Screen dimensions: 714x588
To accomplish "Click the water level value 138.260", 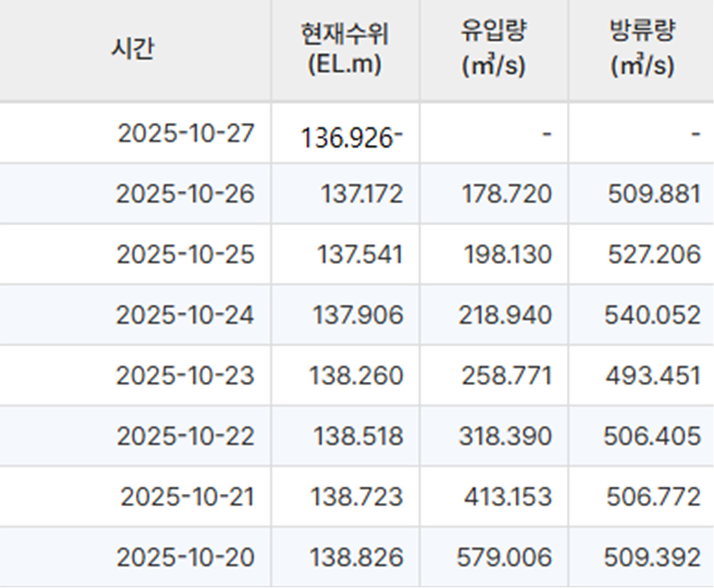I will click(356, 373).
